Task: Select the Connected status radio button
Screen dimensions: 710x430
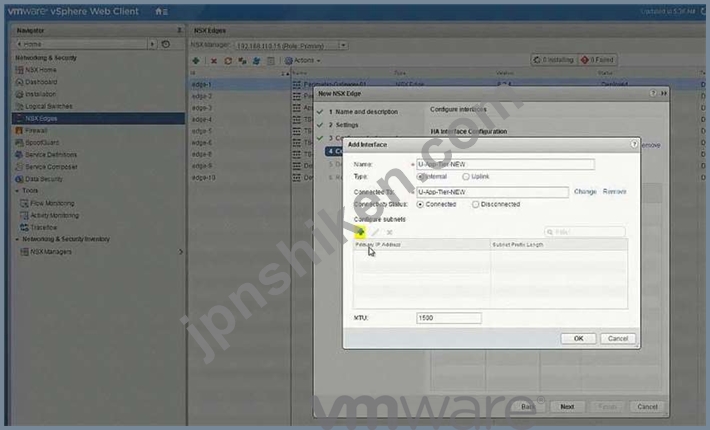Action: pos(420,205)
